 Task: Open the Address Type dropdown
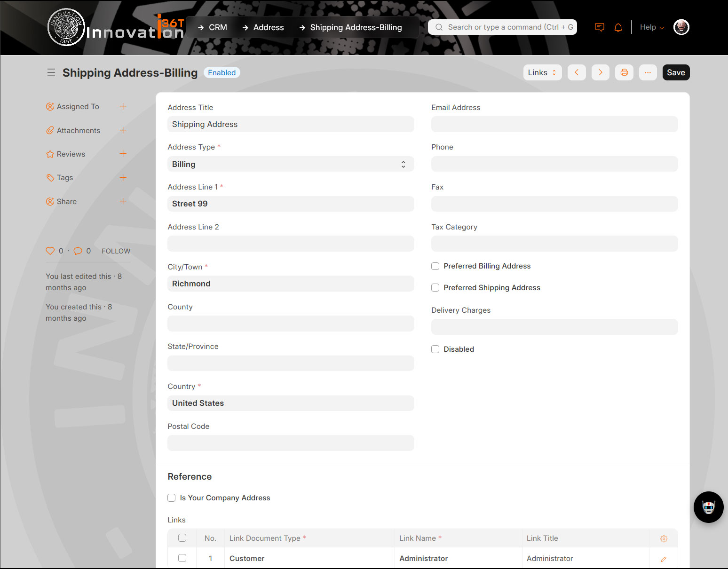tap(290, 164)
